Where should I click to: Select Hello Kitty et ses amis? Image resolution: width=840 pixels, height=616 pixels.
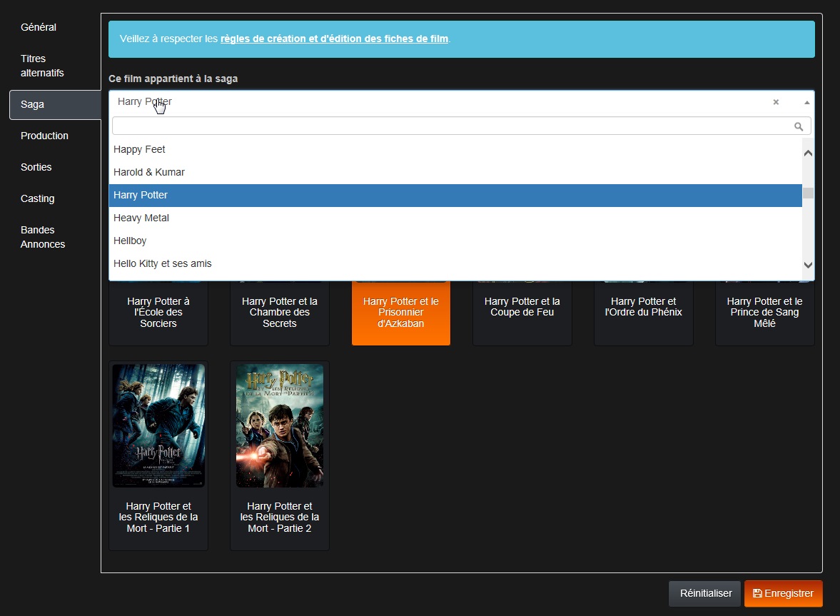pyautogui.click(x=455, y=263)
